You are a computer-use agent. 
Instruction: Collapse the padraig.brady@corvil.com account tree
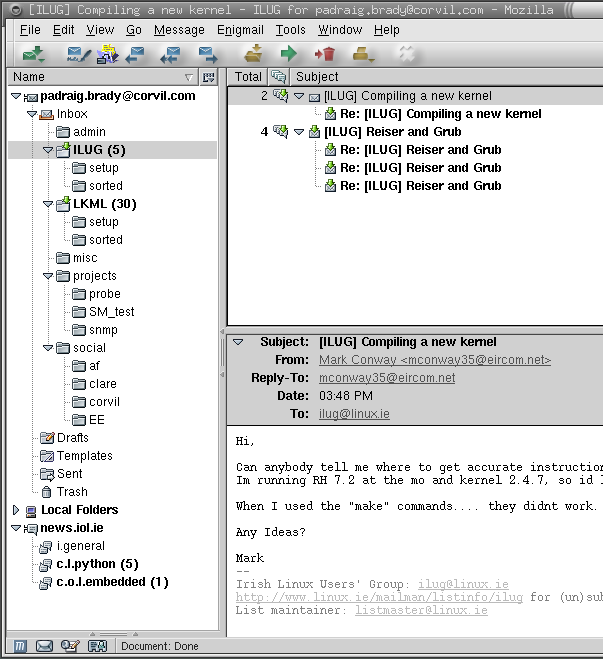(x=16, y=96)
